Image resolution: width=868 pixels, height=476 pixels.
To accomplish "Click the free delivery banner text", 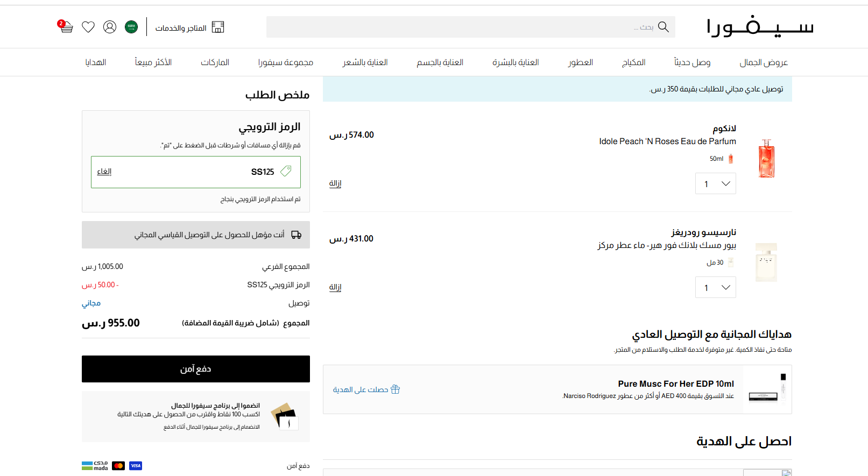I will click(716, 89).
